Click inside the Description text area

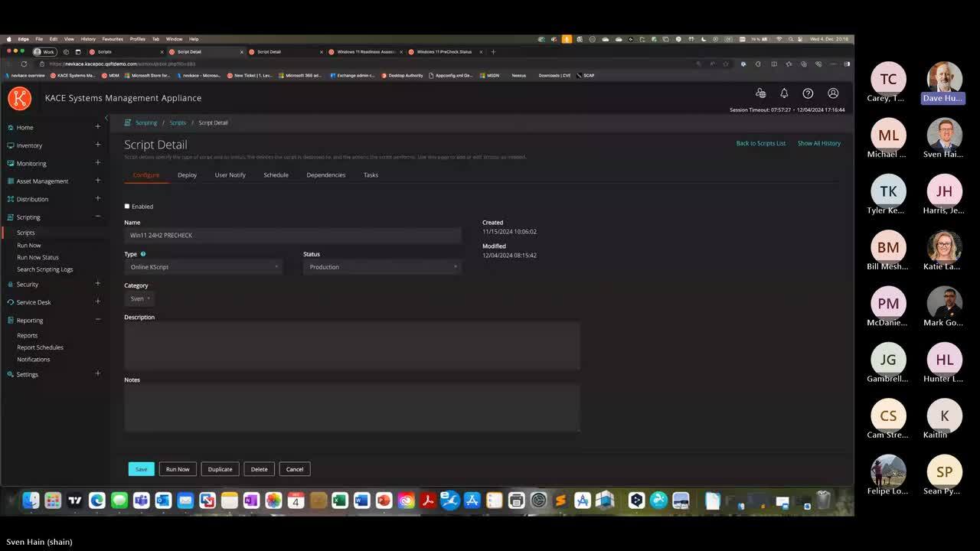(x=352, y=346)
